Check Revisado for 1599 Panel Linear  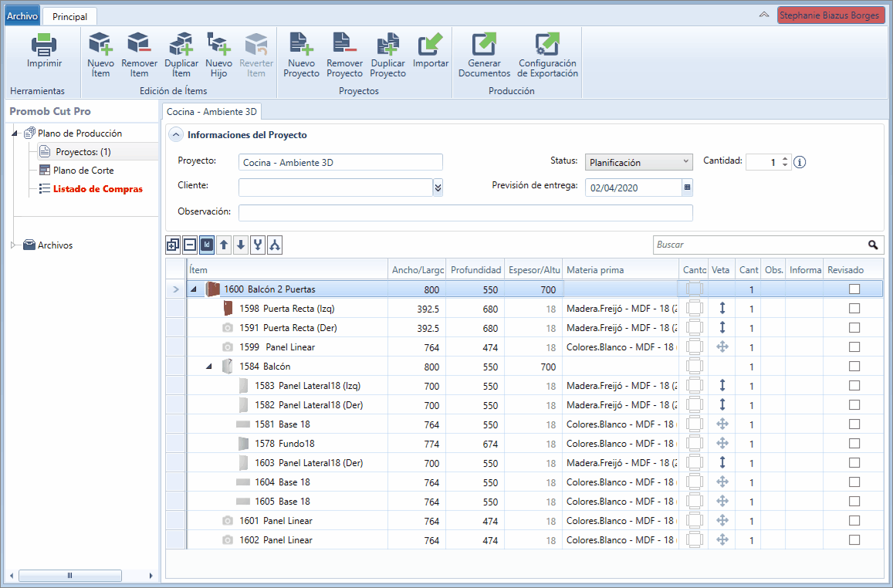pos(854,346)
